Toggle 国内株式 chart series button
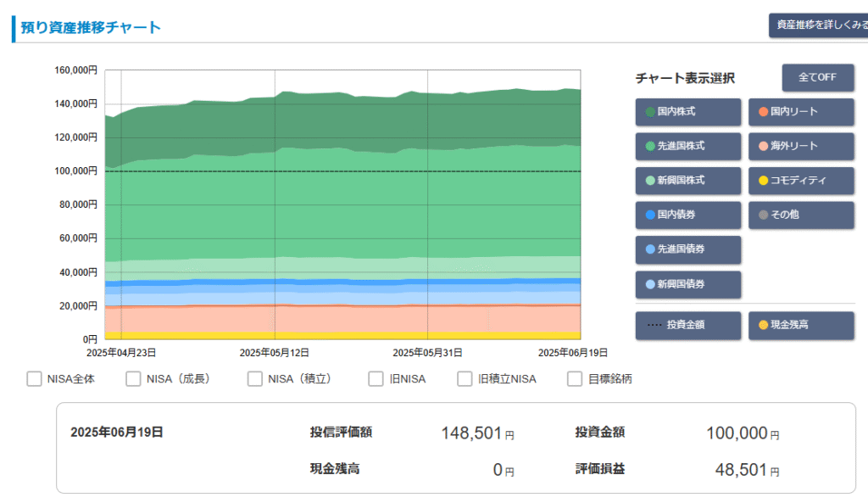The width and height of the screenshot is (868, 503). click(687, 112)
